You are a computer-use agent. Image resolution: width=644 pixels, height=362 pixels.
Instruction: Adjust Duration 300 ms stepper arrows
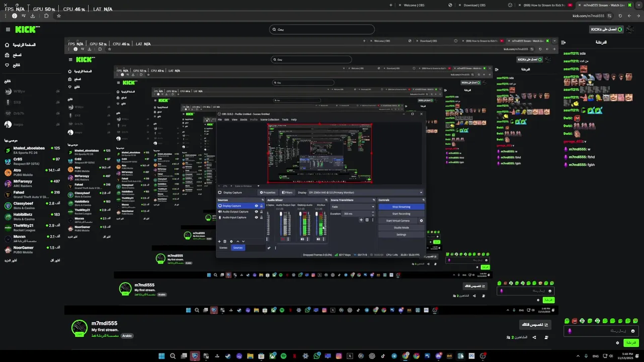click(x=373, y=214)
